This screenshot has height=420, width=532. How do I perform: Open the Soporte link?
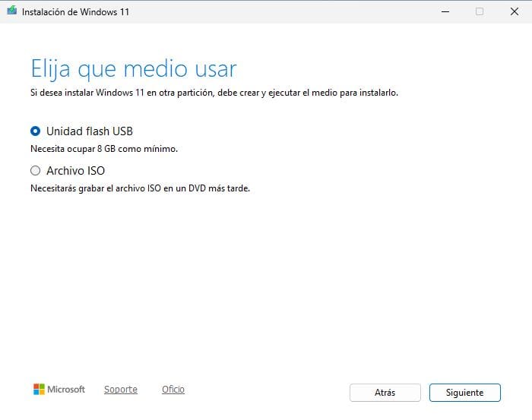[120, 390]
